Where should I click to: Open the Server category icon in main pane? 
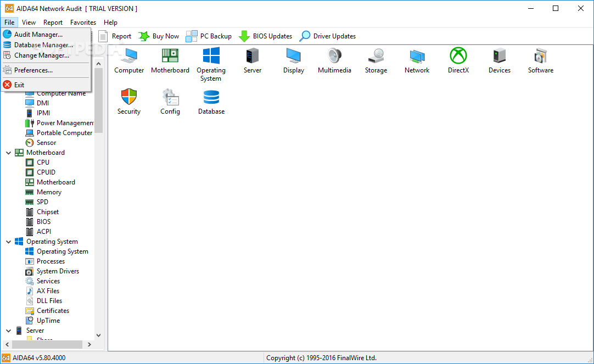pos(253,60)
